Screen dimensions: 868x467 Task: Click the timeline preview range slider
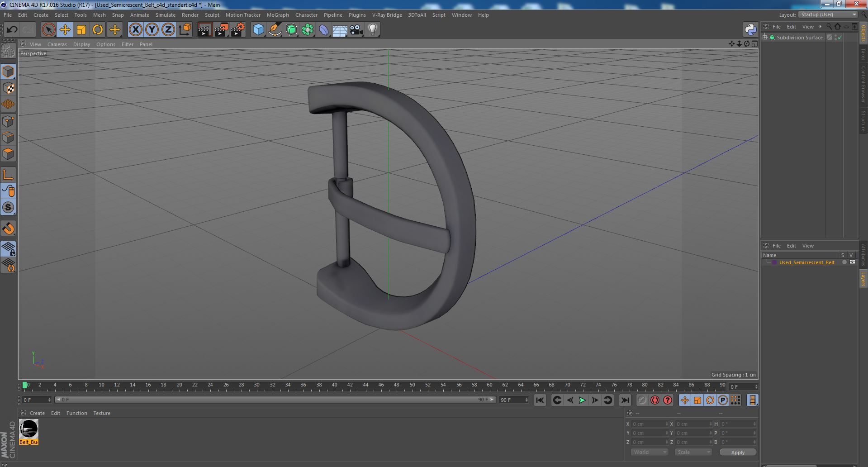point(275,400)
